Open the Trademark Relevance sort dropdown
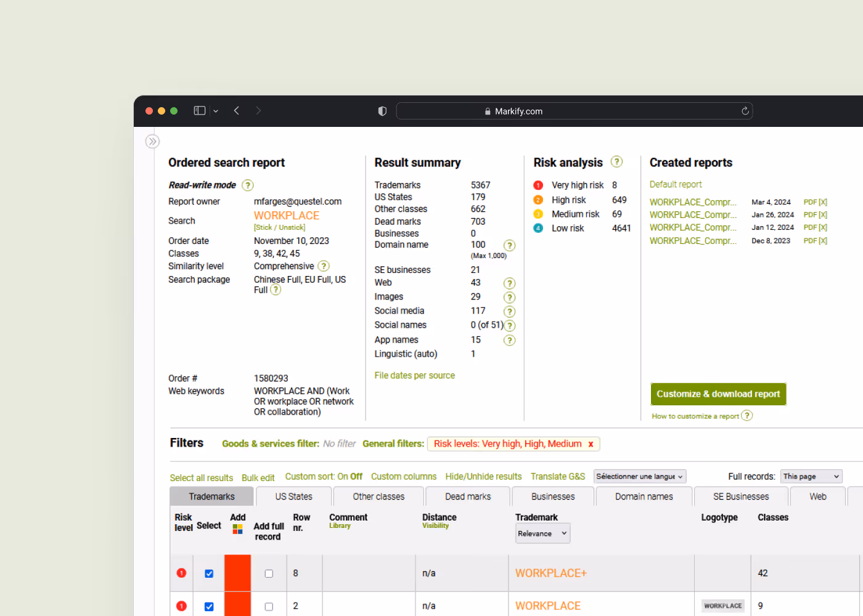 tap(542, 533)
